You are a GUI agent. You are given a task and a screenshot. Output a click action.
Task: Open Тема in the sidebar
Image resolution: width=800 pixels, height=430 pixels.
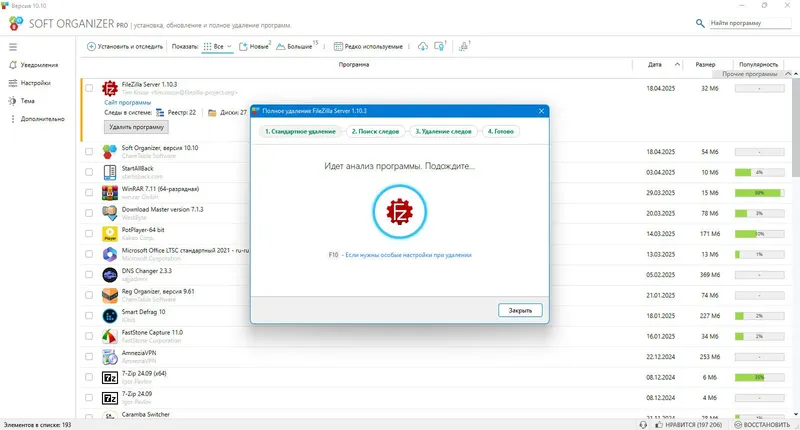tap(22, 101)
